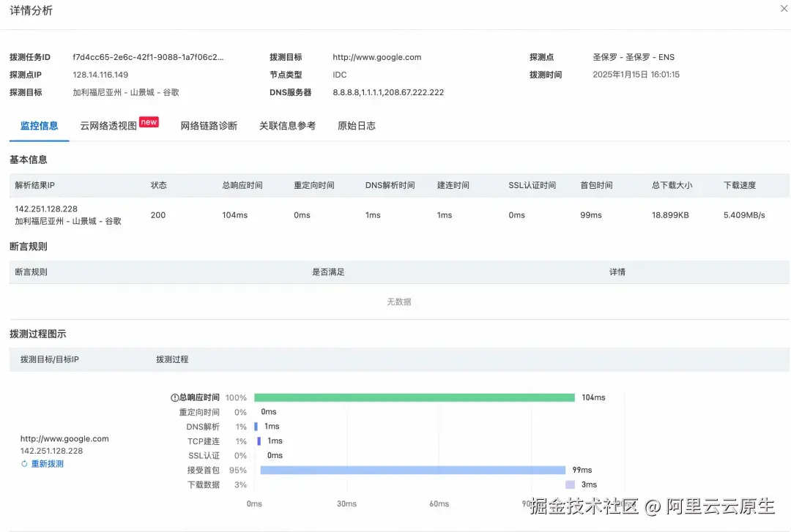Click the DNS解析 1ms bar
791x532 pixels.
click(x=256, y=427)
